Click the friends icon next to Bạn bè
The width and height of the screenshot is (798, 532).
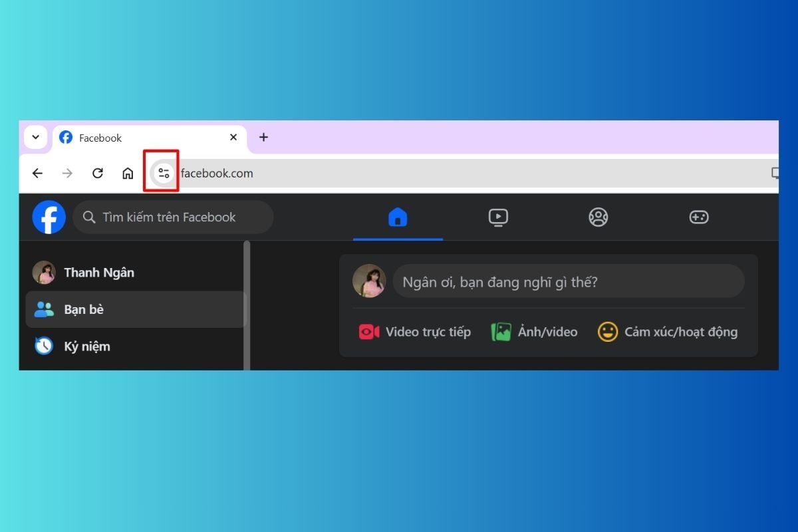pyautogui.click(x=44, y=309)
